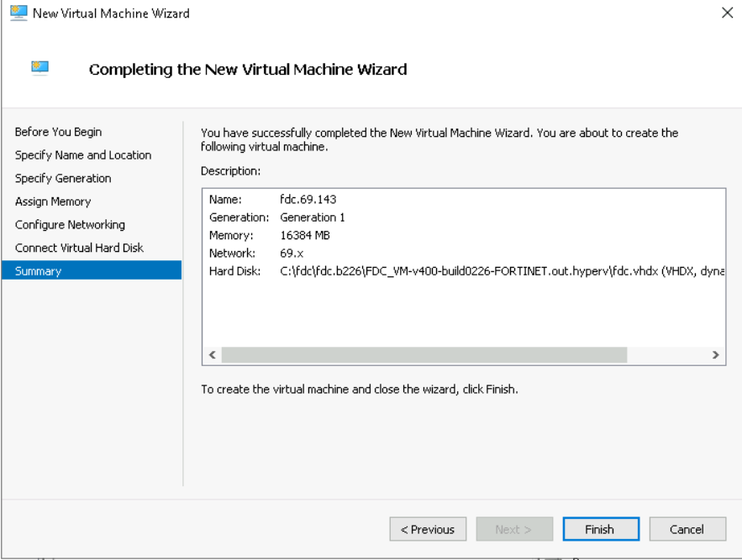
Task: Open the Assign Memory step
Action: coord(52,201)
